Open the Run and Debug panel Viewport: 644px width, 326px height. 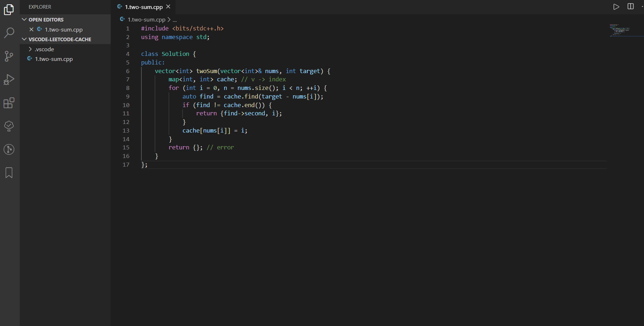pyautogui.click(x=9, y=80)
